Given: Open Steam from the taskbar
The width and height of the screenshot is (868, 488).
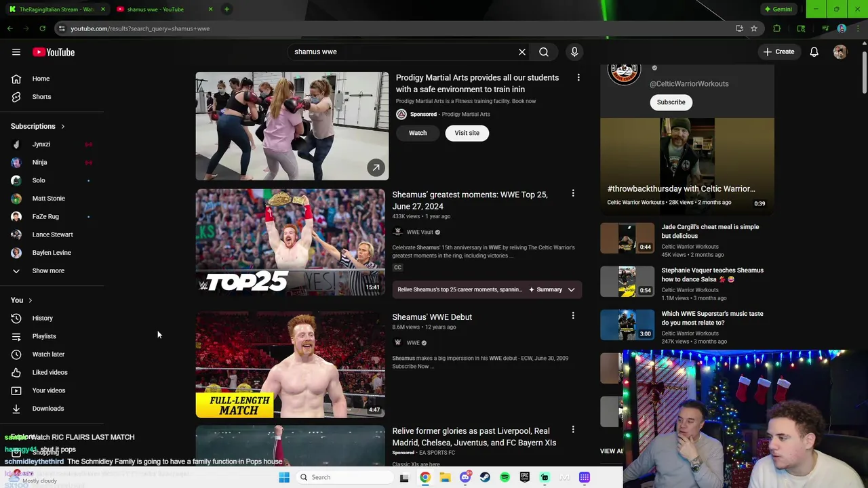Looking at the screenshot, I should coord(485,477).
